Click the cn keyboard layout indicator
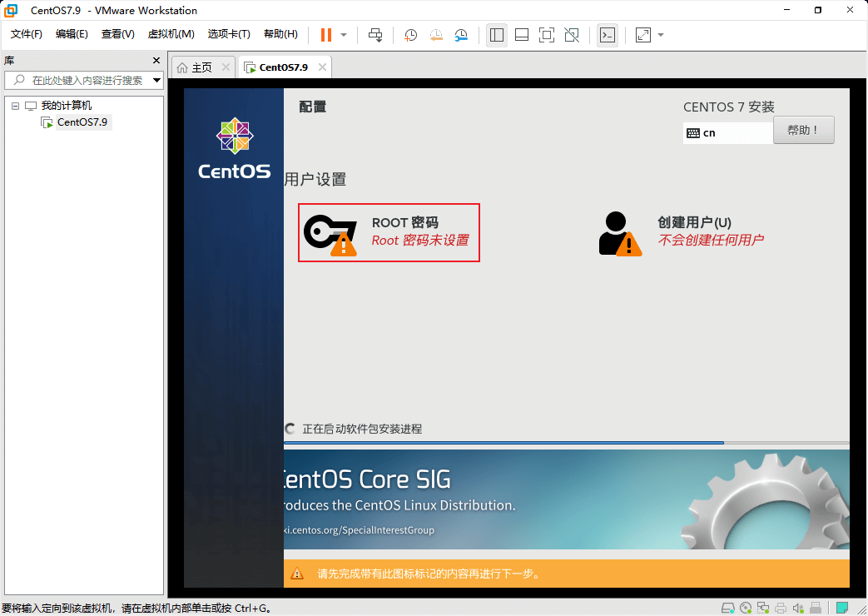Image resolution: width=868 pixels, height=616 pixels. (x=727, y=133)
